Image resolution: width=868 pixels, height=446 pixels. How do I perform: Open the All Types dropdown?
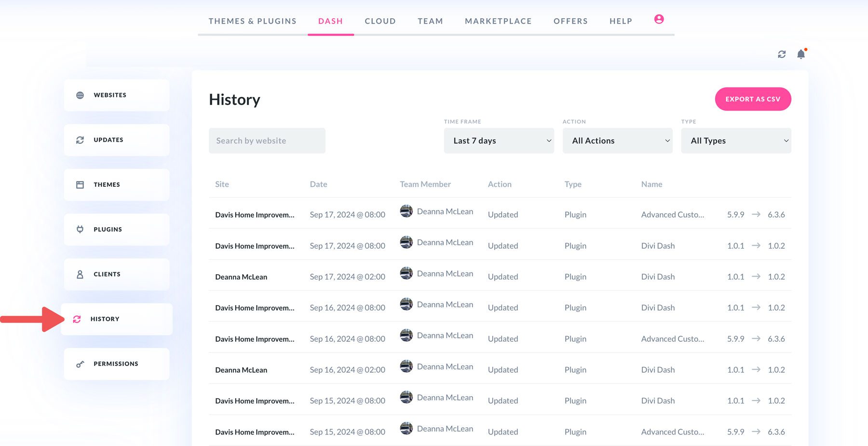coord(736,140)
